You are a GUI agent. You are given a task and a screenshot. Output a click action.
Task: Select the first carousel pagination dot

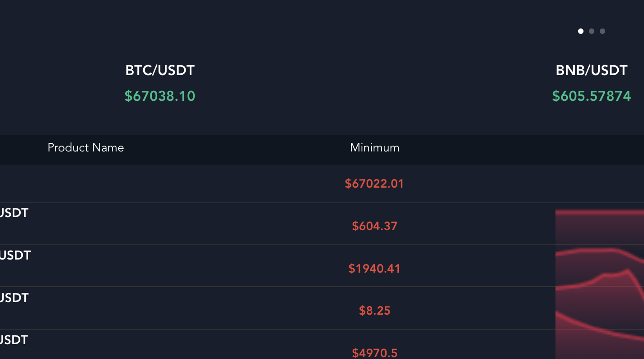point(581,31)
